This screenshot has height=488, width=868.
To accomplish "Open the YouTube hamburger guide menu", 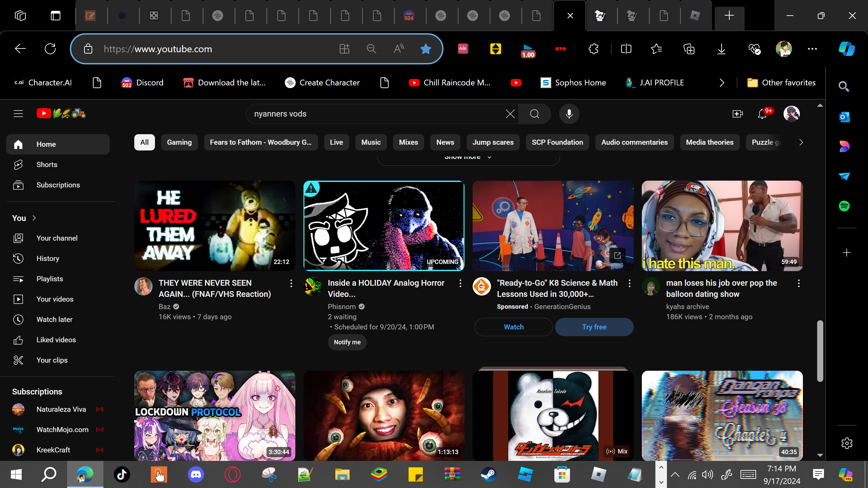I will tap(18, 114).
